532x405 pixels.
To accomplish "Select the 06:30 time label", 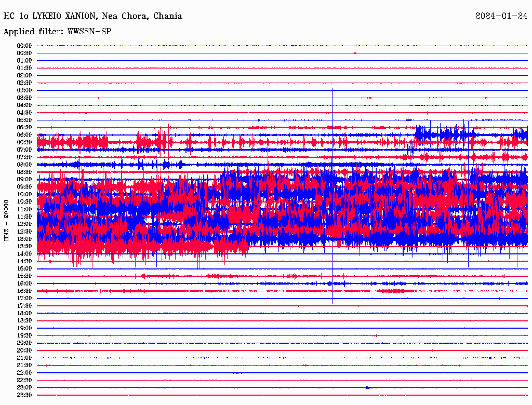I will click(x=24, y=142).
